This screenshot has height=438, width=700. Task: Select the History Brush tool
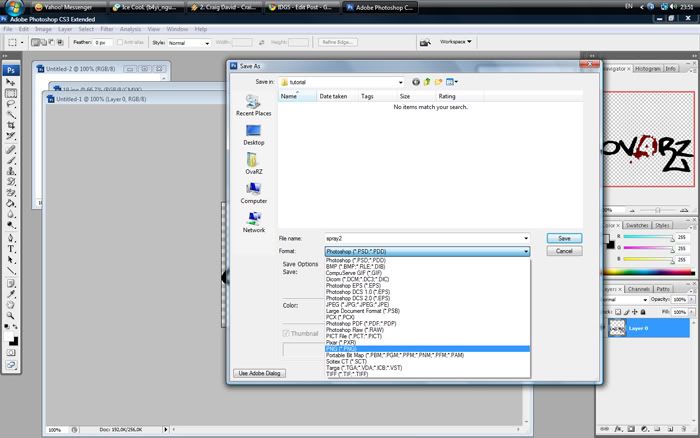coord(11,182)
